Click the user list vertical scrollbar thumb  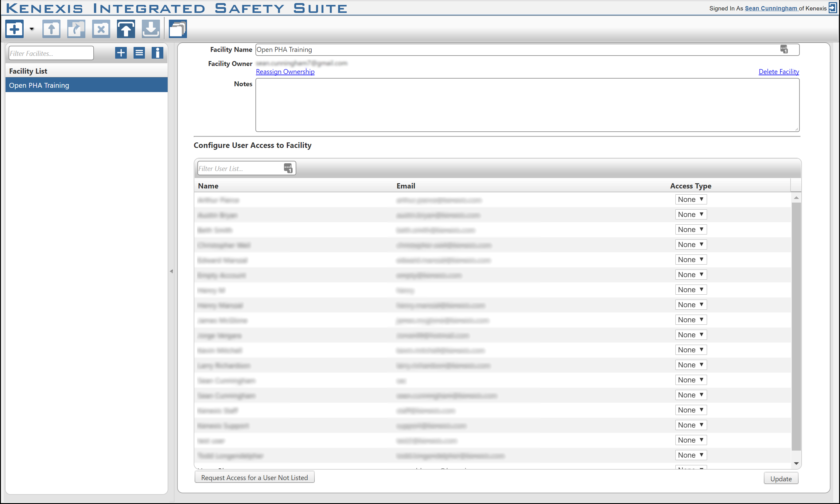(796, 327)
